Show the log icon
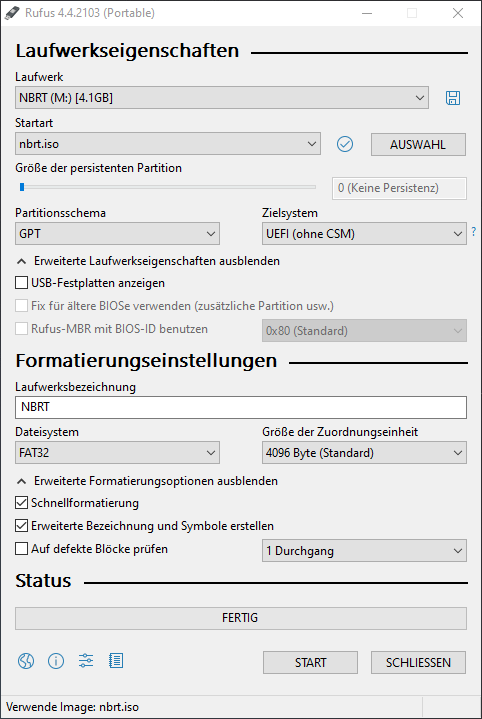 click(116, 661)
